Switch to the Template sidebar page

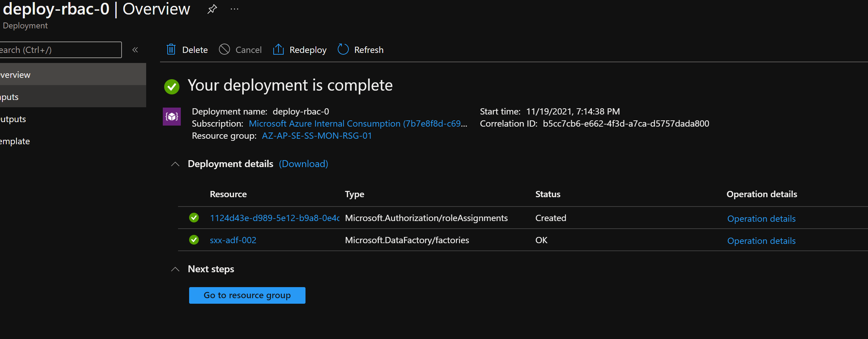[x=15, y=141]
